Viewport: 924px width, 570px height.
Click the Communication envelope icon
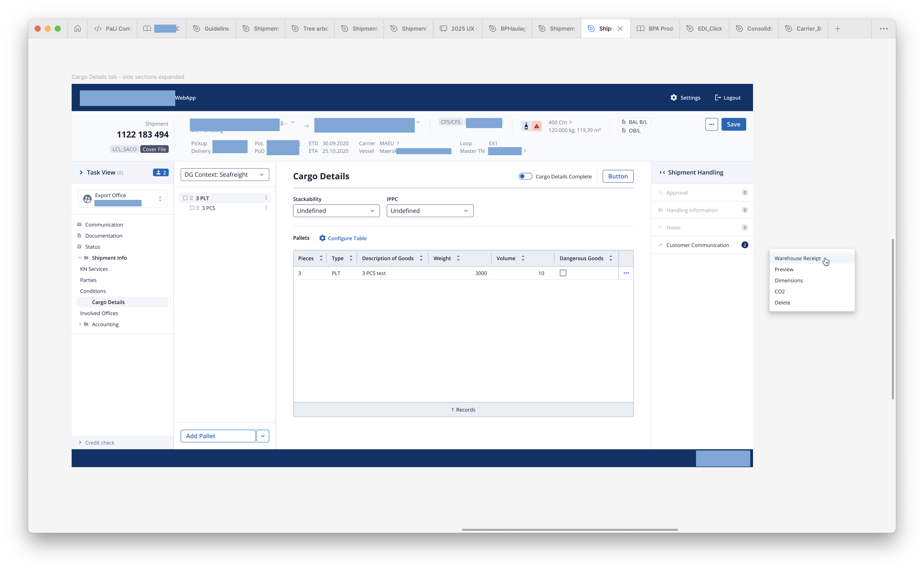79,224
